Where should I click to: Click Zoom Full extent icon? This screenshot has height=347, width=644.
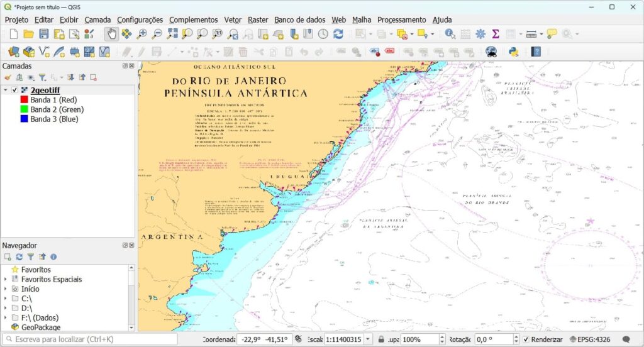[x=172, y=34]
